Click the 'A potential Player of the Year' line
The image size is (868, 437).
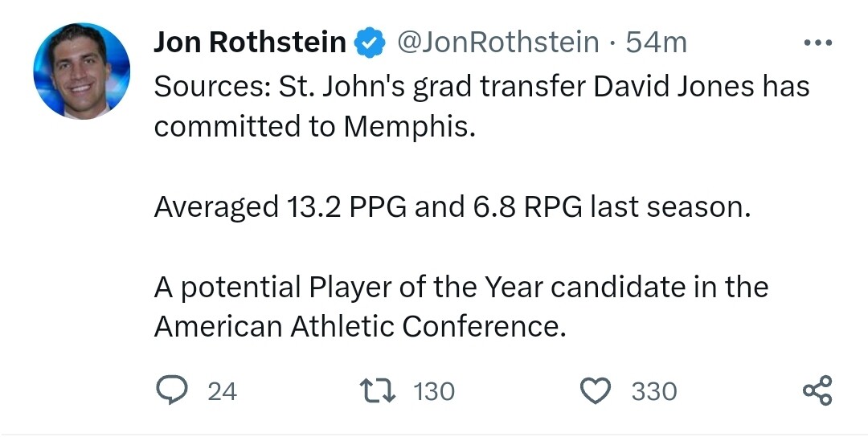(x=461, y=287)
